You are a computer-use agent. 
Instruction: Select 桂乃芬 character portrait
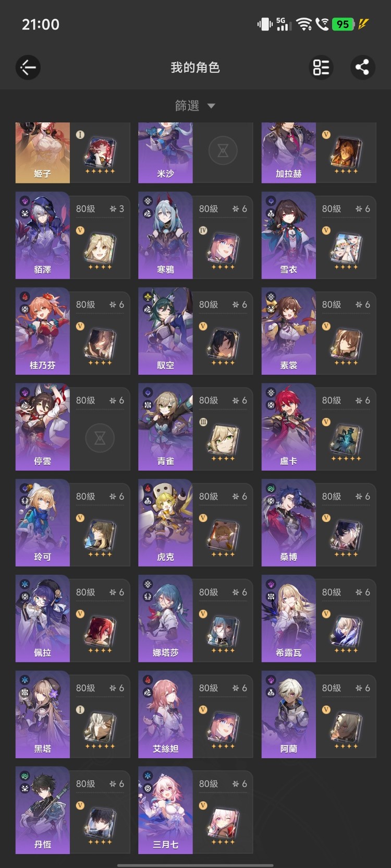click(43, 331)
